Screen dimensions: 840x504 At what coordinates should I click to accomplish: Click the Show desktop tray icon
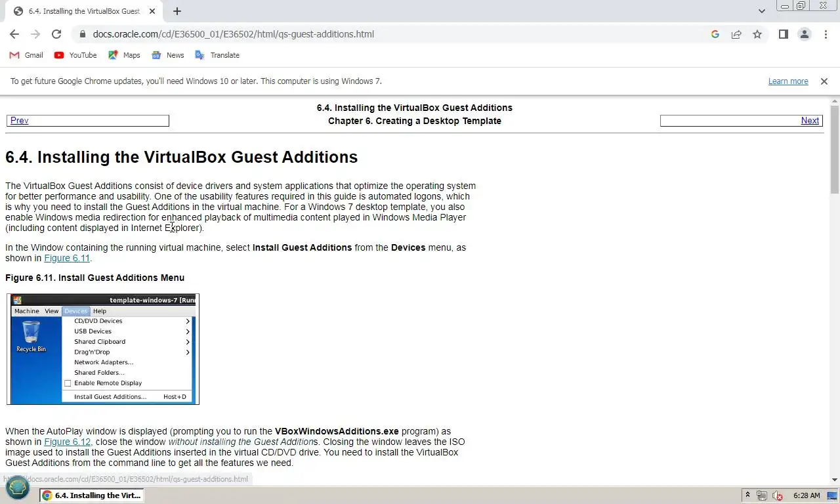832,495
